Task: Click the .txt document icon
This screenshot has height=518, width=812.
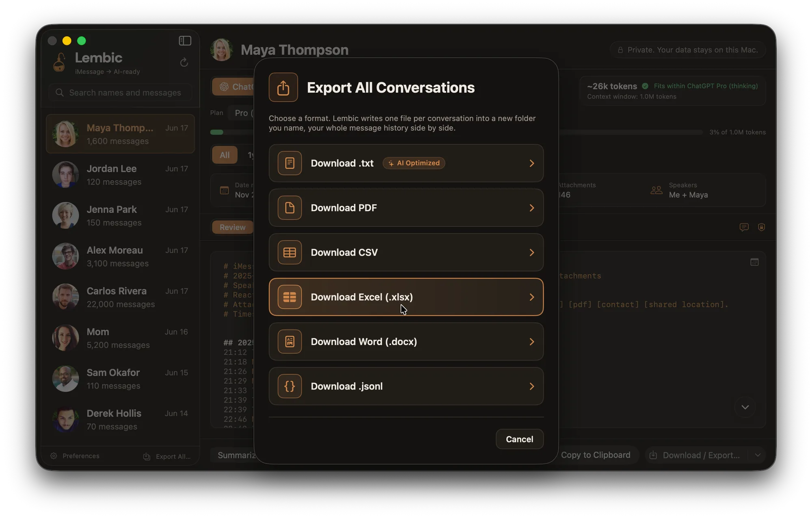Action: pyautogui.click(x=289, y=163)
